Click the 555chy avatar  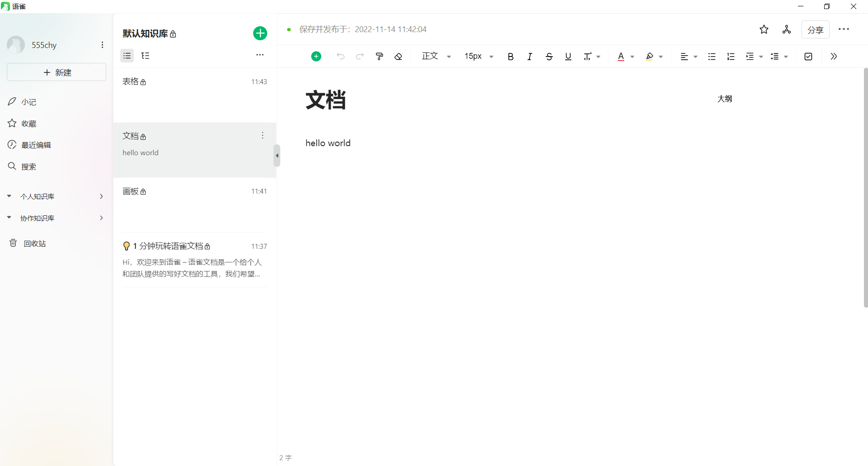point(16,45)
